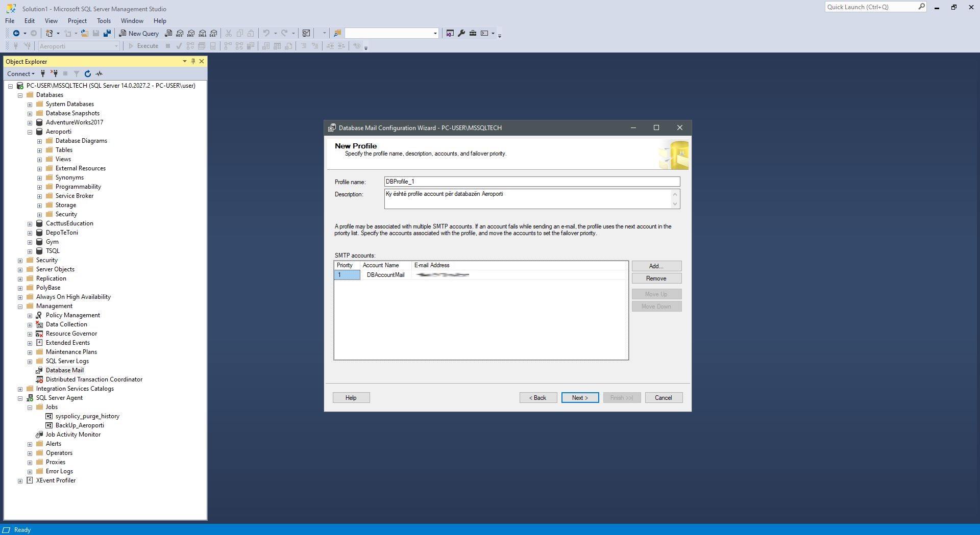Click the New Query toolbar button
The height and width of the screenshot is (535, 980).
139,33
